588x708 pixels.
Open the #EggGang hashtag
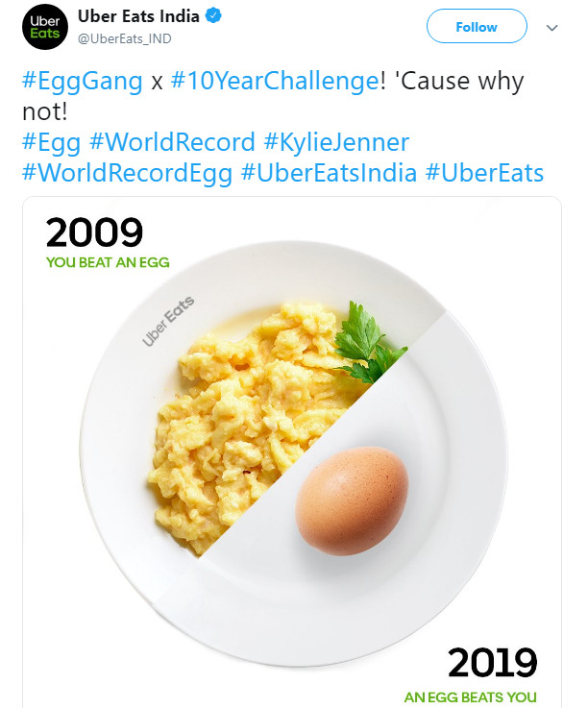pyautogui.click(x=83, y=82)
